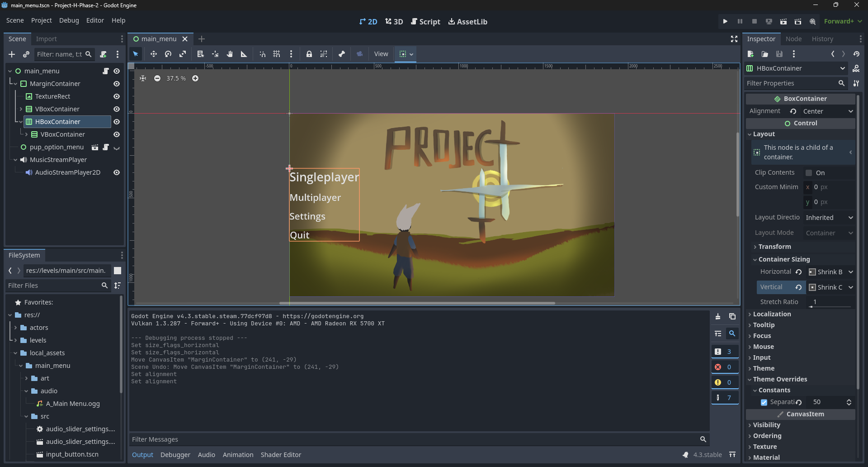Screen dimensions: 868x467
Task: Switch to the Import dock tab
Action: [x=47, y=39]
